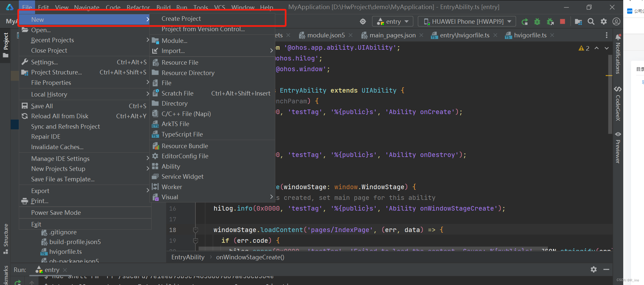Open the HUAWEI Phone device dropdown
The width and height of the screenshot is (644, 285).
coord(467,21)
